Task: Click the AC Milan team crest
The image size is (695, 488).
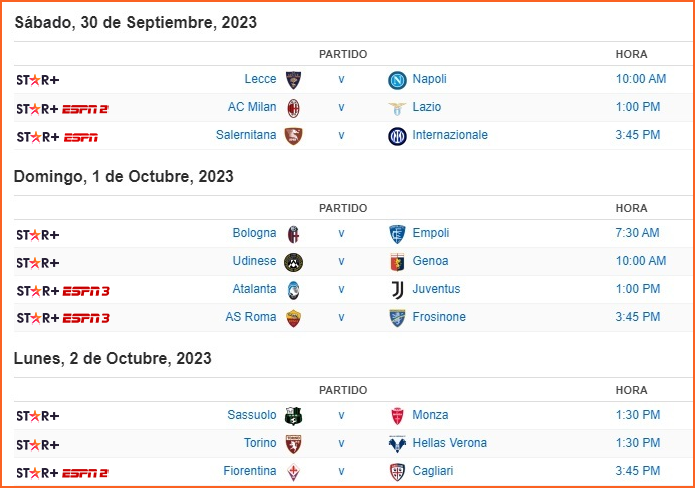Action: [x=293, y=108]
